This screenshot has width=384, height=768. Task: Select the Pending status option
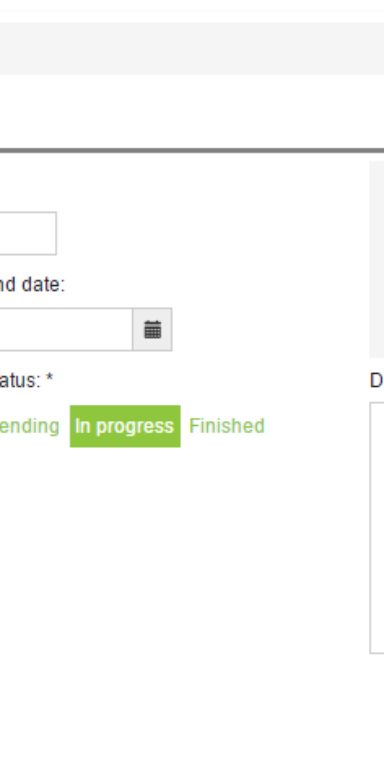tap(29, 426)
